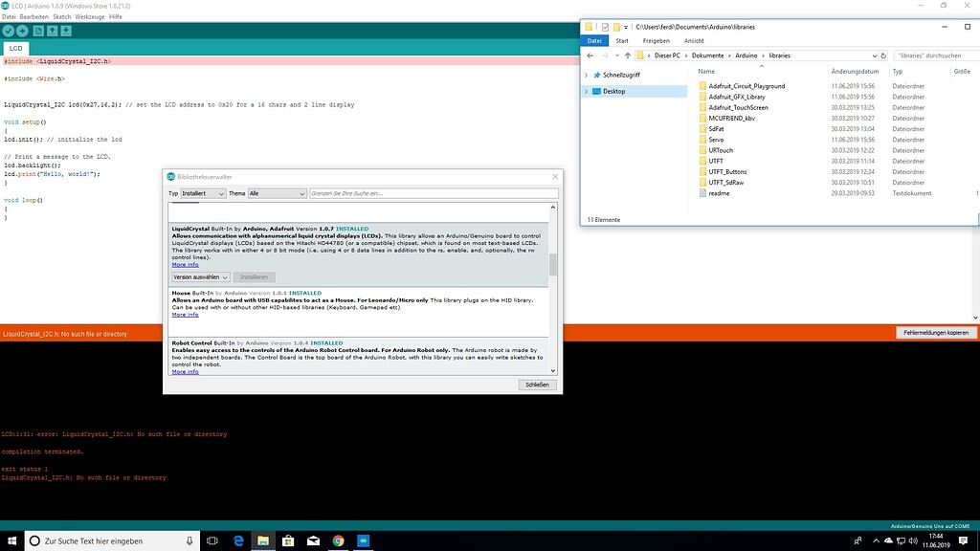Click the Explorer back arrow
This screenshot has height=551, width=980.
590,55
